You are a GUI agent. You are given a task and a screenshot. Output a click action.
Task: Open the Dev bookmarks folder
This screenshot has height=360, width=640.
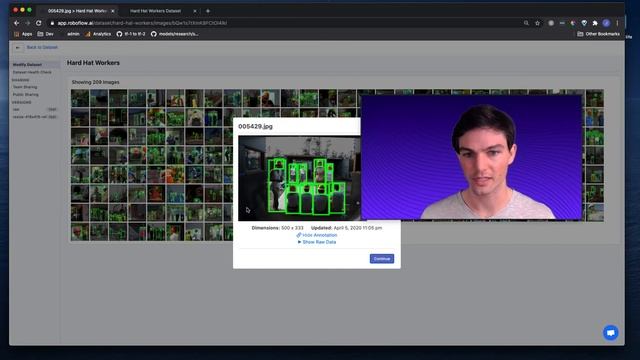point(46,34)
